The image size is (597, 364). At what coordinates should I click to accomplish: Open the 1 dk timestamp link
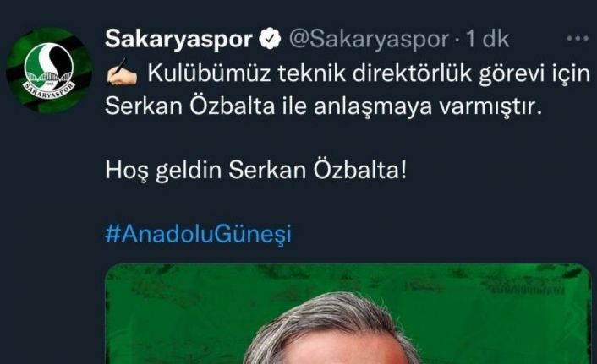(x=488, y=39)
